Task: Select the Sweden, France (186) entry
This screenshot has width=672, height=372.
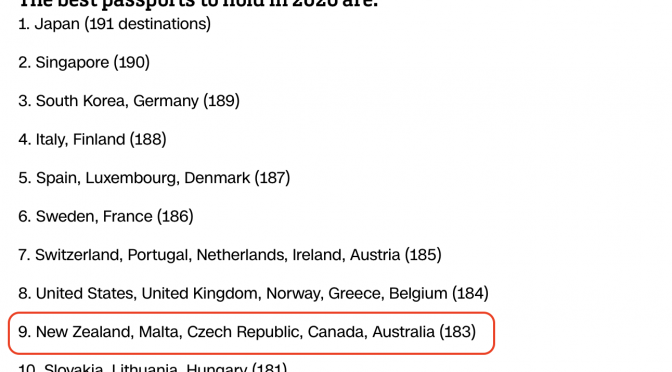Action: pyautogui.click(x=106, y=216)
